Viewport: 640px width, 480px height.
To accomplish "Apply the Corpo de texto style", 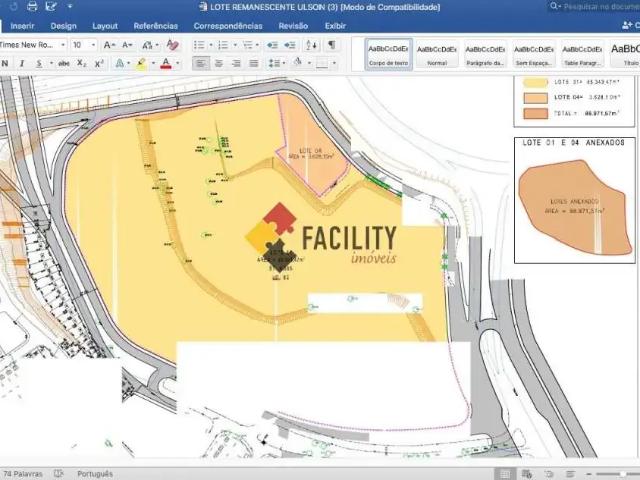I will [389, 55].
